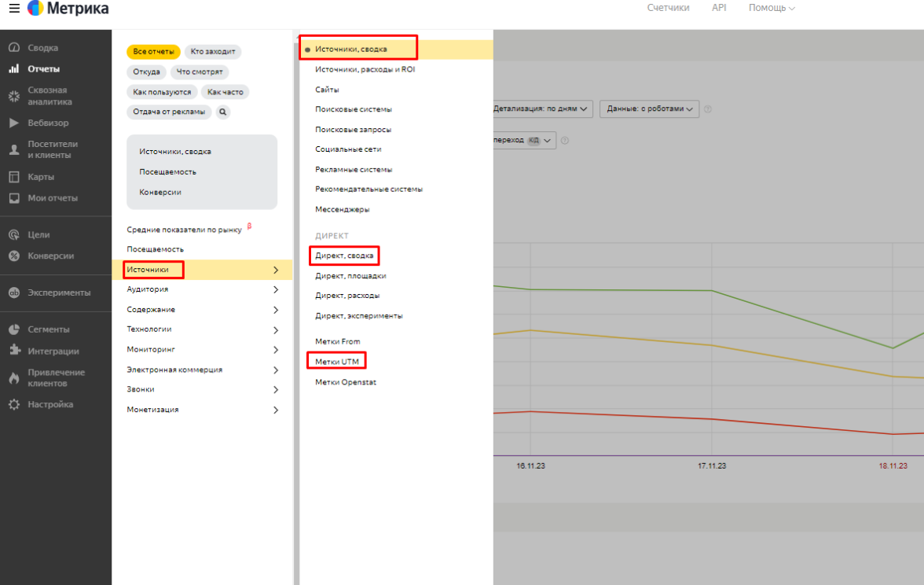Open Данные: с роботами dropdown
The width and height of the screenshot is (924, 585).
pos(649,109)
